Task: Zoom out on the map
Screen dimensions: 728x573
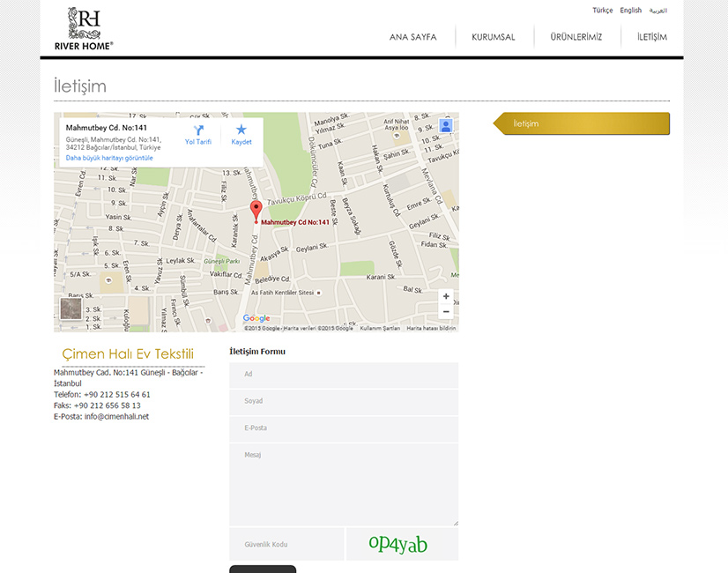Action: pos(446,311)
